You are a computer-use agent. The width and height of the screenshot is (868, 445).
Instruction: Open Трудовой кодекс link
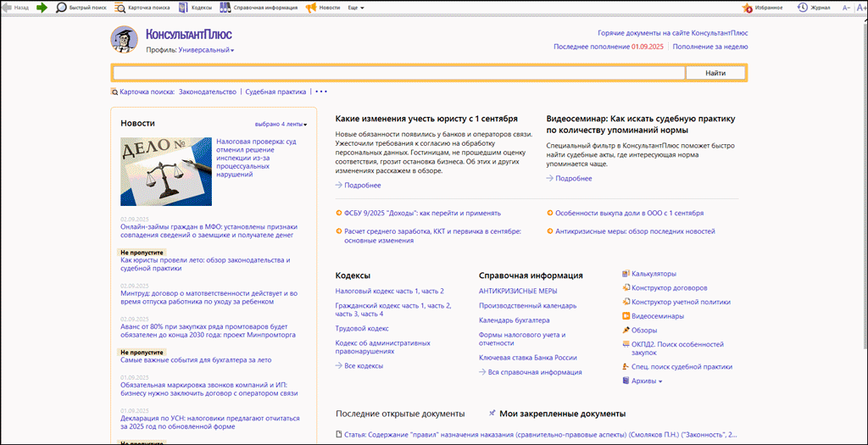coord(362,328)
